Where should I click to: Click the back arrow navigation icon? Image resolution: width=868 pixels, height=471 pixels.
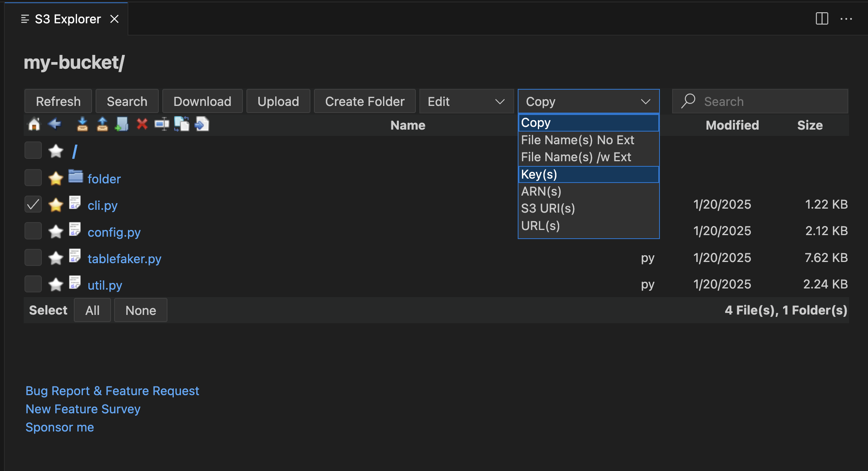(x=54, y=124)
